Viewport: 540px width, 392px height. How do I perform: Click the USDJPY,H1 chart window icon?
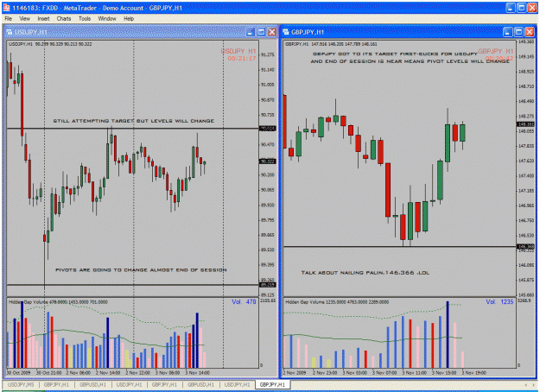[x=10, y=32]
